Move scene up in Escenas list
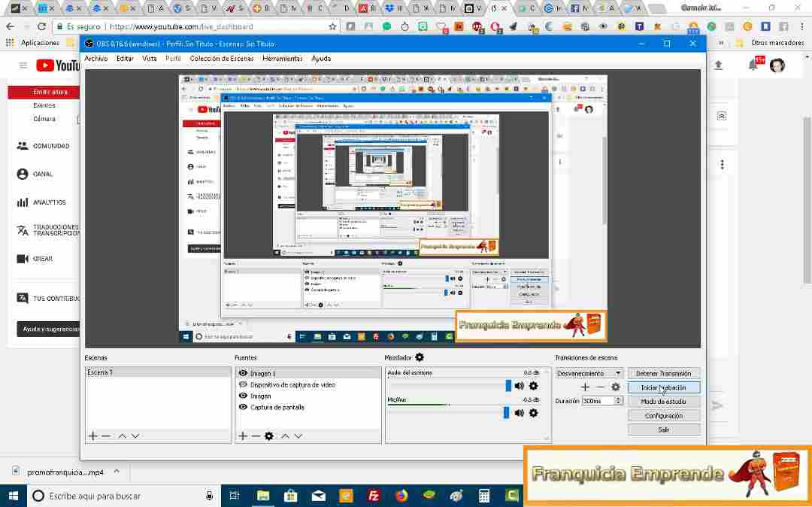Screen dimensions: 812x507 123,436
